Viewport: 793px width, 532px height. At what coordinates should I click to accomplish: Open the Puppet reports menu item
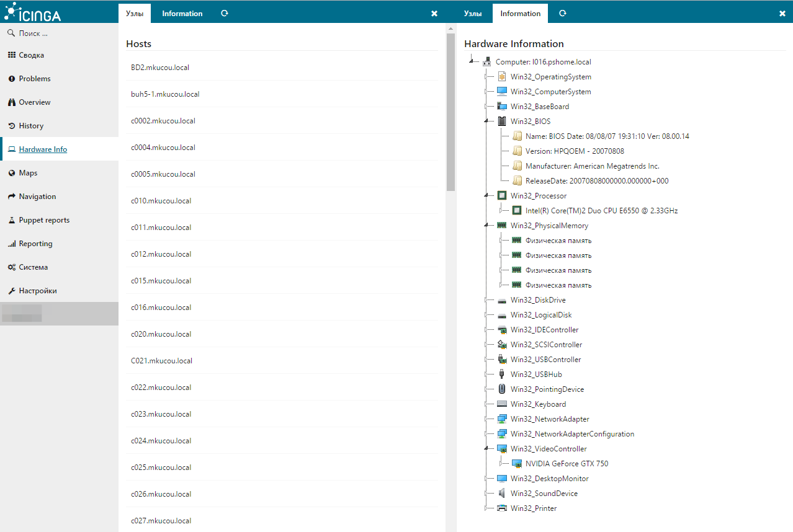coord(44,220)
